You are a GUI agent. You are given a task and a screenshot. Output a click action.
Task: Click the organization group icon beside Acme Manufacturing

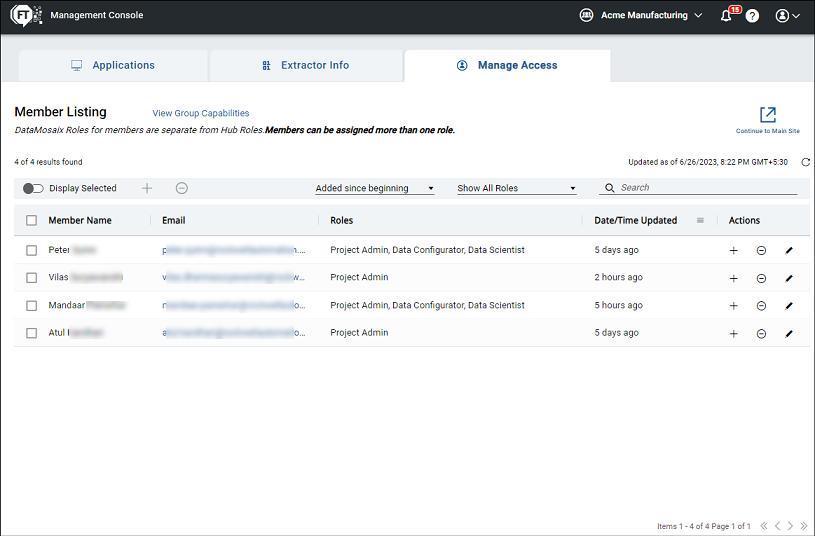click(x=586, y=16)
